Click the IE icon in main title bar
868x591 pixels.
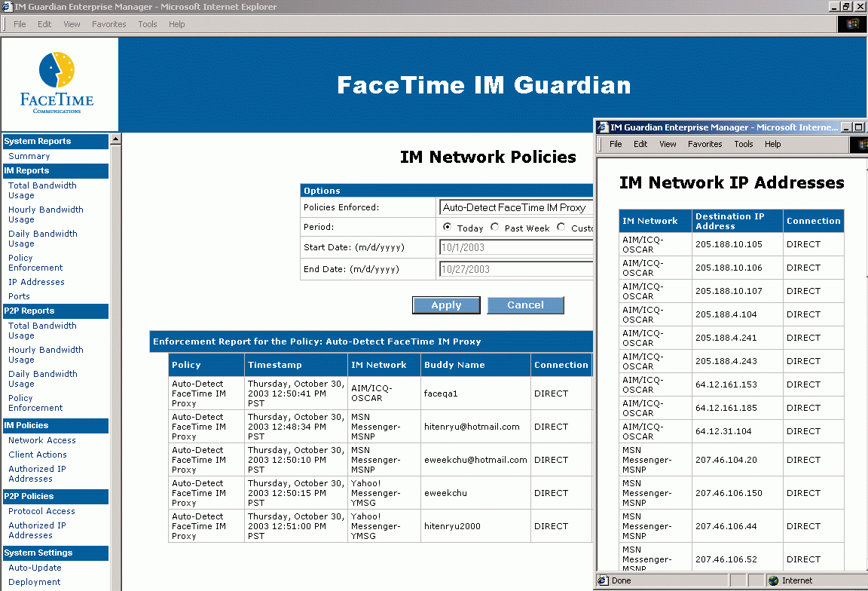pos(7,7)
